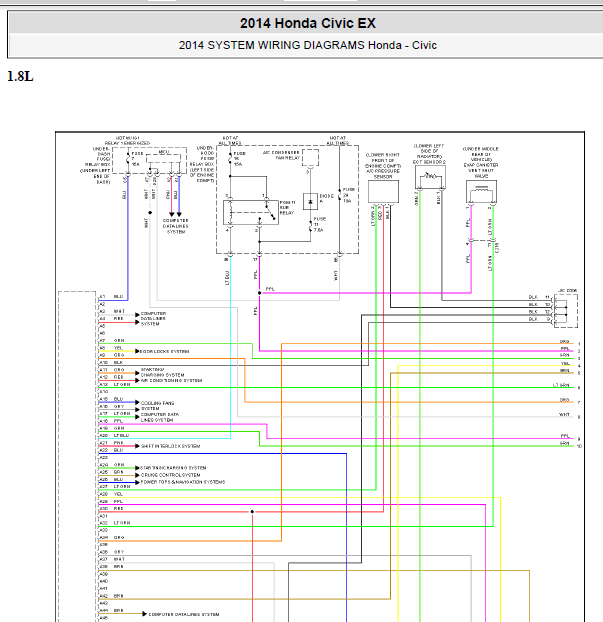Click STARTING/CHARGING SYSTEM reference beside A24 GRN
The image size is (603, 622).
[173, 468]
